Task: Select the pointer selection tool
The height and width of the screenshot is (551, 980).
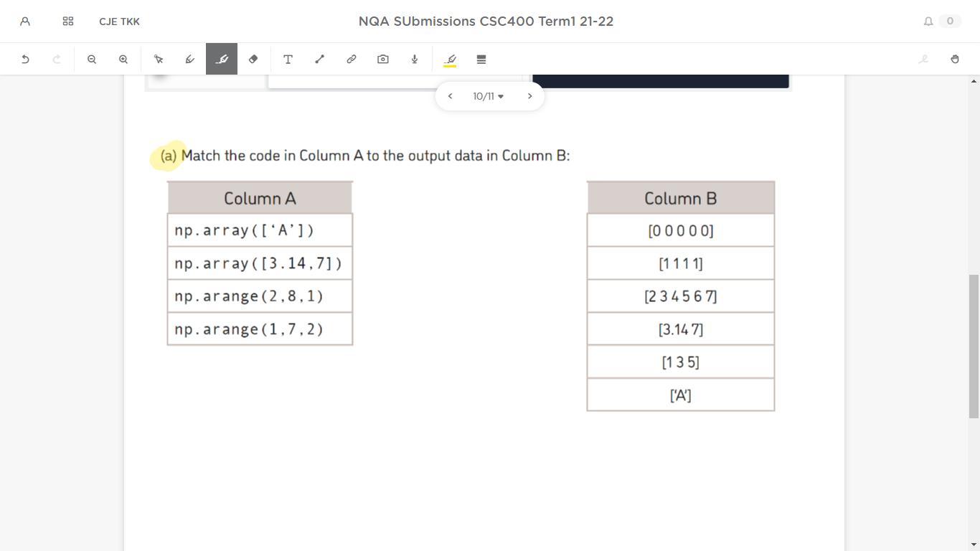Action: [x=159, y=60]
